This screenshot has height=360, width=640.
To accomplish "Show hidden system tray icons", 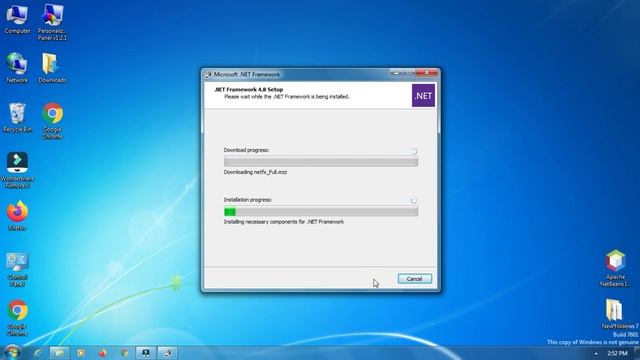I will [596, 353].
